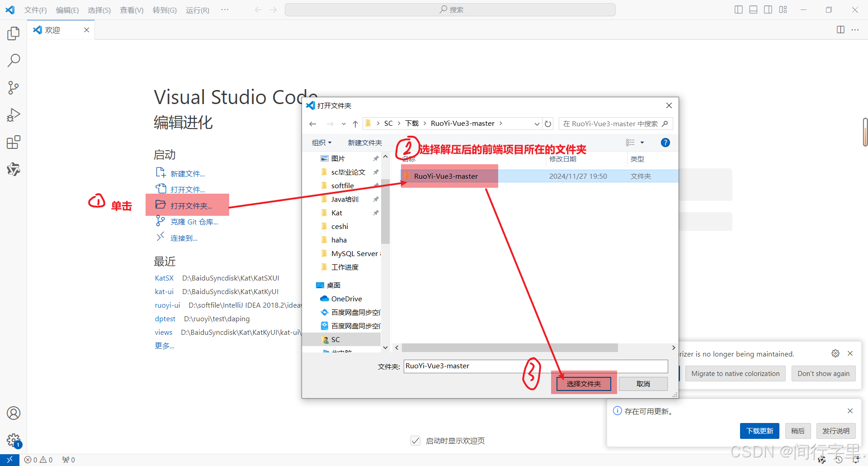Open Source Control view
Viewport: 868px width, 466px height.
coord(14,88)
